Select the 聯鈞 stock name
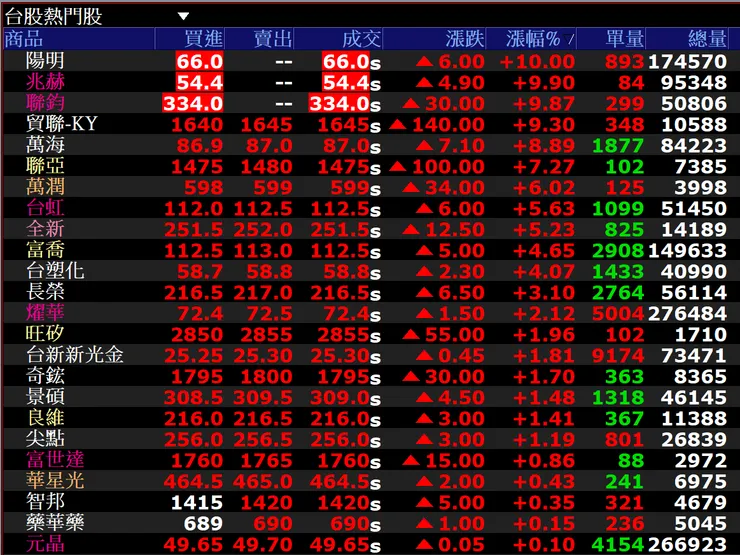The image size is (740, 555). pyautogui.click(x=45, y=103)
